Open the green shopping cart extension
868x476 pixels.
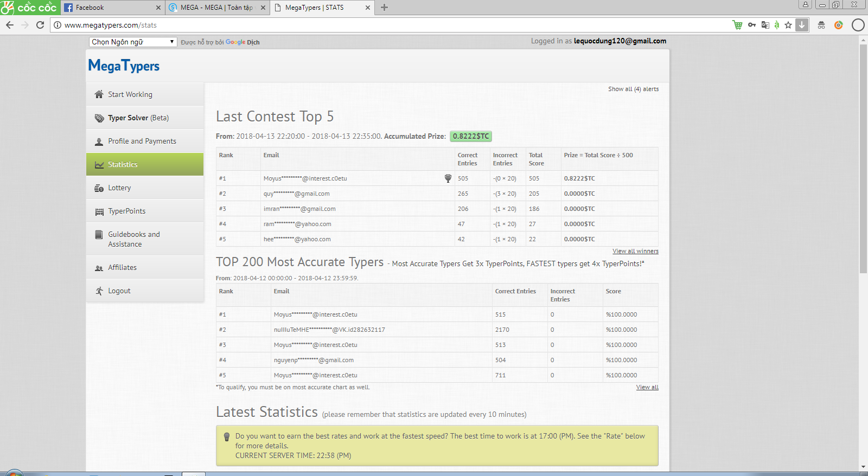(737, 25)
